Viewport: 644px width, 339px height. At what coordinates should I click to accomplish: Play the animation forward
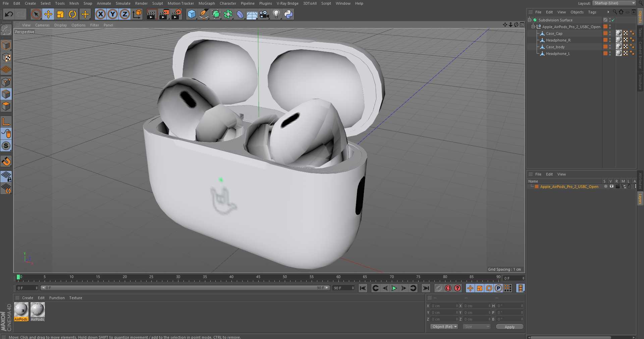[394, 288]
